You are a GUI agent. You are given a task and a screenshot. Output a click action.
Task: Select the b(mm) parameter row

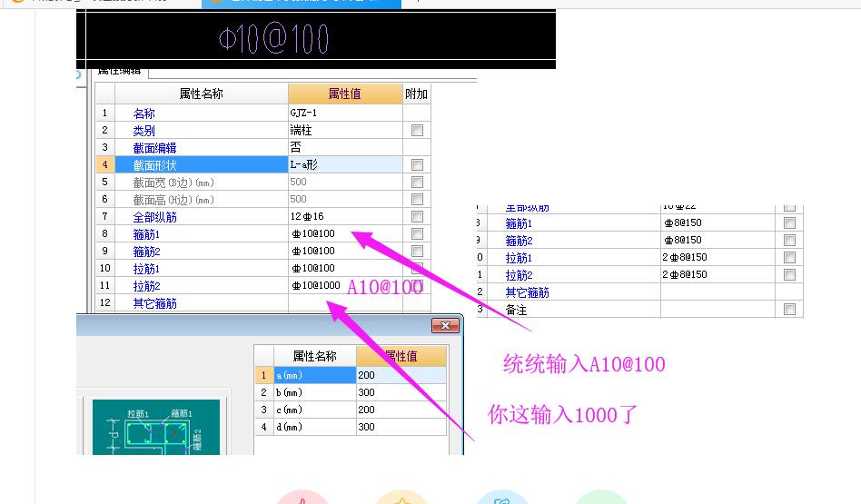point(314,392)
